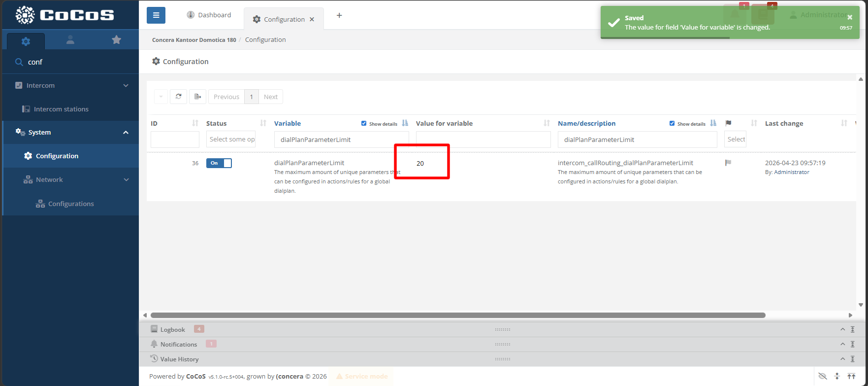
Task: Uncheck Show details in Name/description column
Action: pyautogui.click(x=672, y=124)
